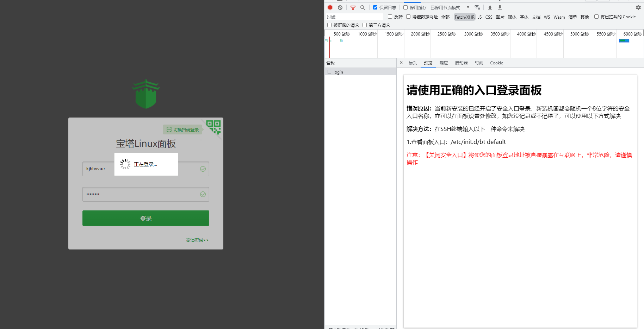Enable 有已拦截的 Cookie checkbox
The height and width of the screenshot is (329, 644).
point(596,17)
